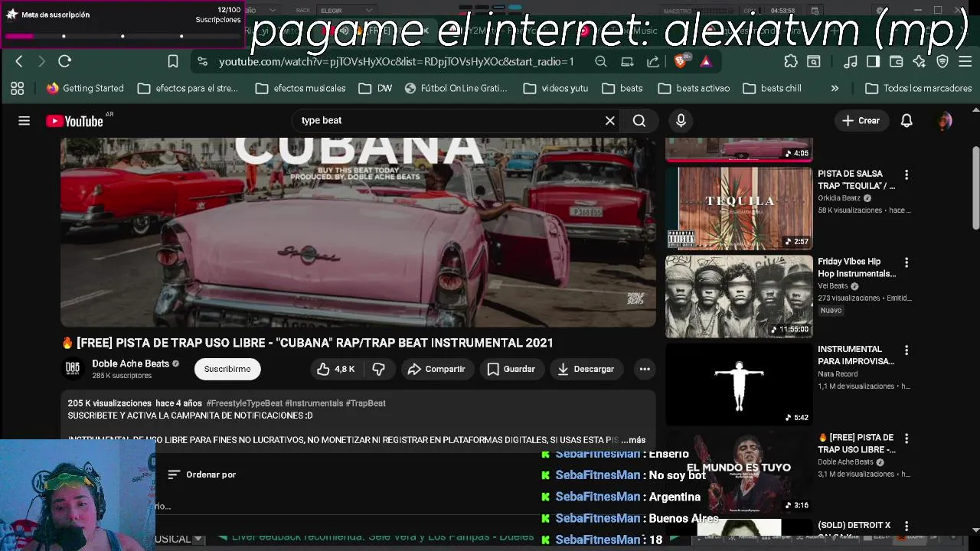Expand description with '...más'
Screen dimensions: 980x551
tap(633, 440)
